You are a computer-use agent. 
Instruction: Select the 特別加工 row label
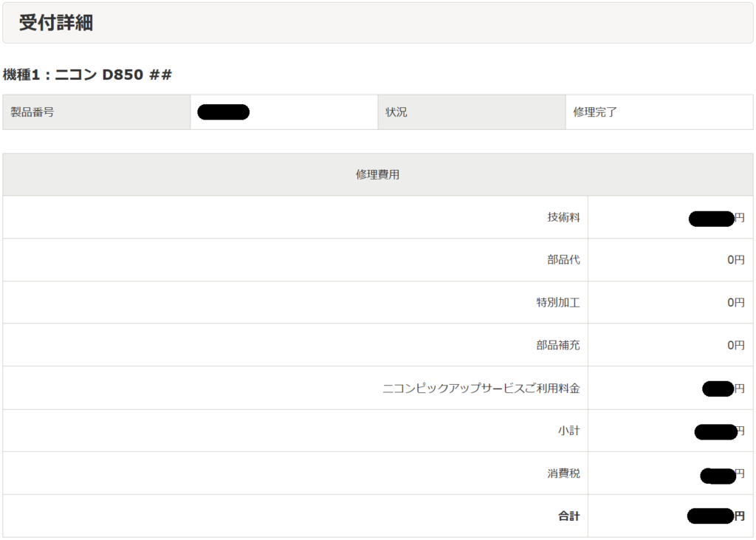coord(558,302)
